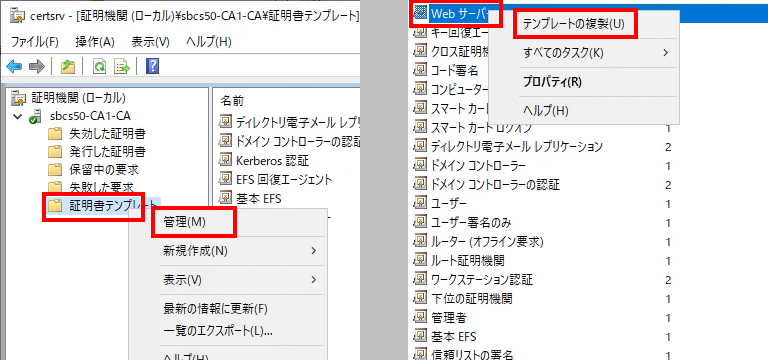Click the 下位の証明機関 template icon
The width and height of the screenshot is (768, 360).
pyautogui.click(x=420, y=298)
